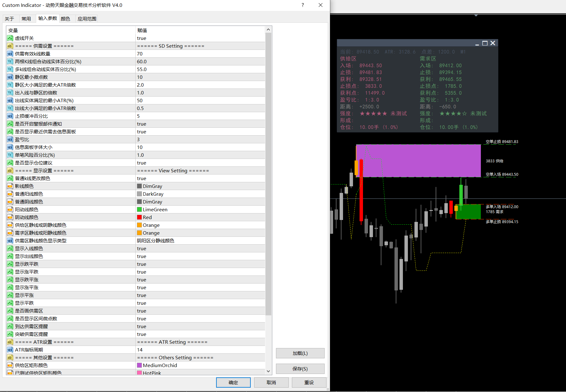Image resolution: width=566 pixels, height=392 pixels.
Task: Click the icon beside 是否开启警报邮件通知
Action: pyautogui.click(x=10, y=124)
